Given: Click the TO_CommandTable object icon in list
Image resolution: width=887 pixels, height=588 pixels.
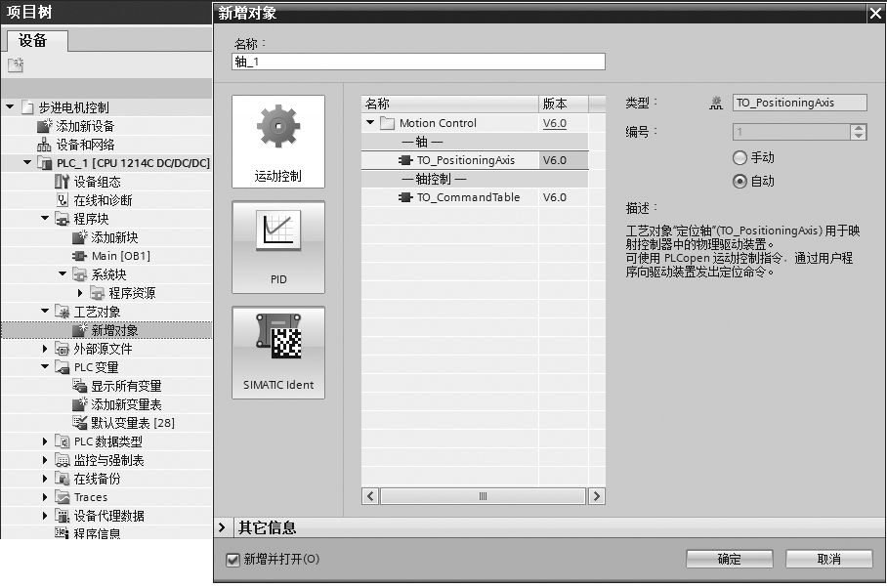Looking at the screenshot, I should point(405,197).
